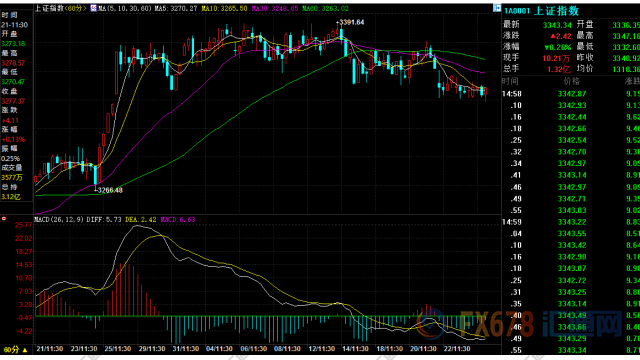This screenshot has width=640, height=360.
Task: Select the MA30: 3248.65 value
Action: (x=275, y=8)
